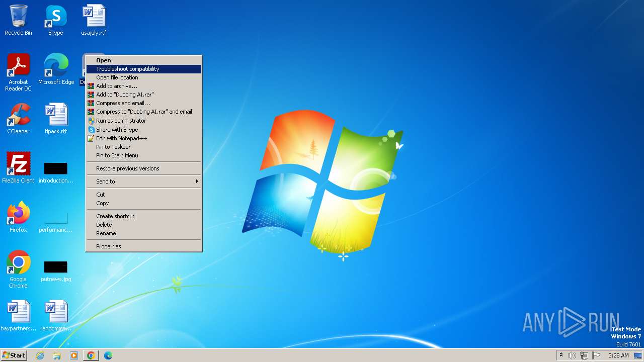Open Chrome from the taskbar

pyautogui.click(x=91, y=355)
